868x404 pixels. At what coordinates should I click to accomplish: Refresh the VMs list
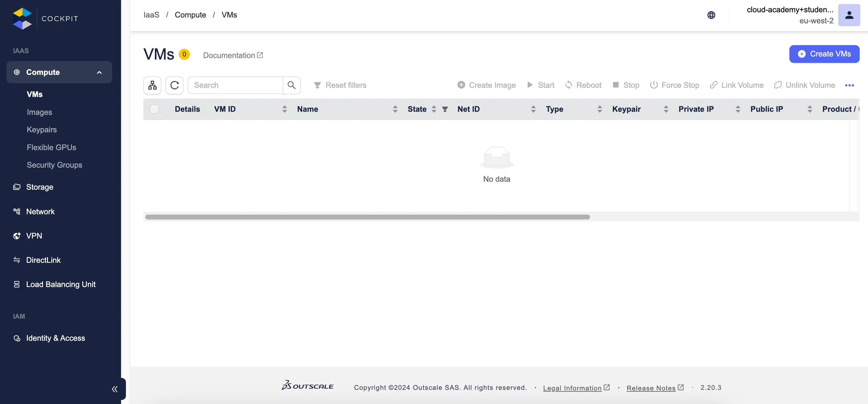pos(174,85)
